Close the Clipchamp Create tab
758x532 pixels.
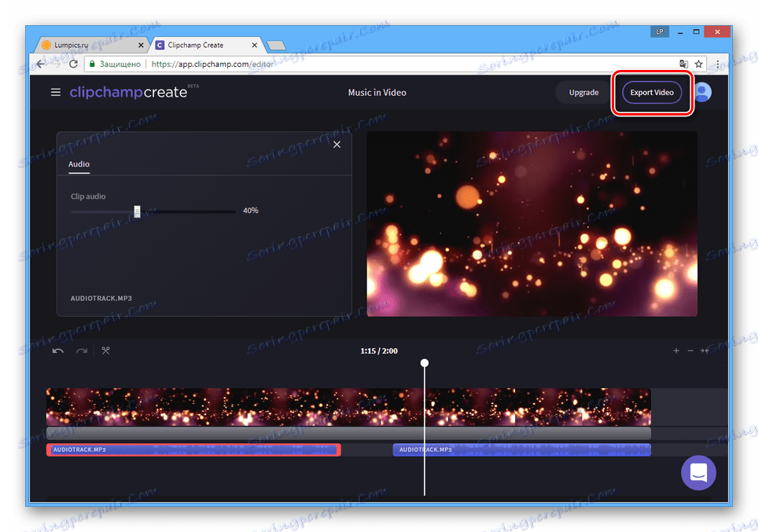[x=254, y=45]
